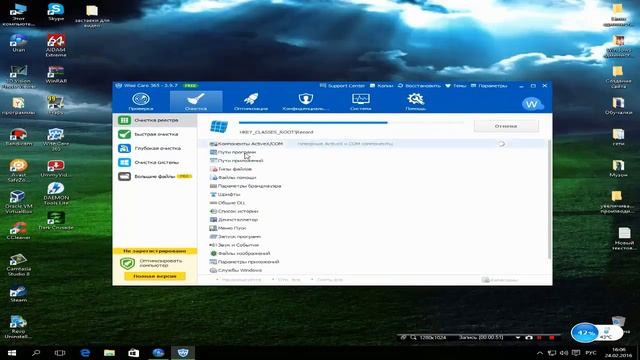Open the DAEMON Tools Lite desktop icon
Image resolution: width=640 pixels, height=360 pixels.
point(56,193)
